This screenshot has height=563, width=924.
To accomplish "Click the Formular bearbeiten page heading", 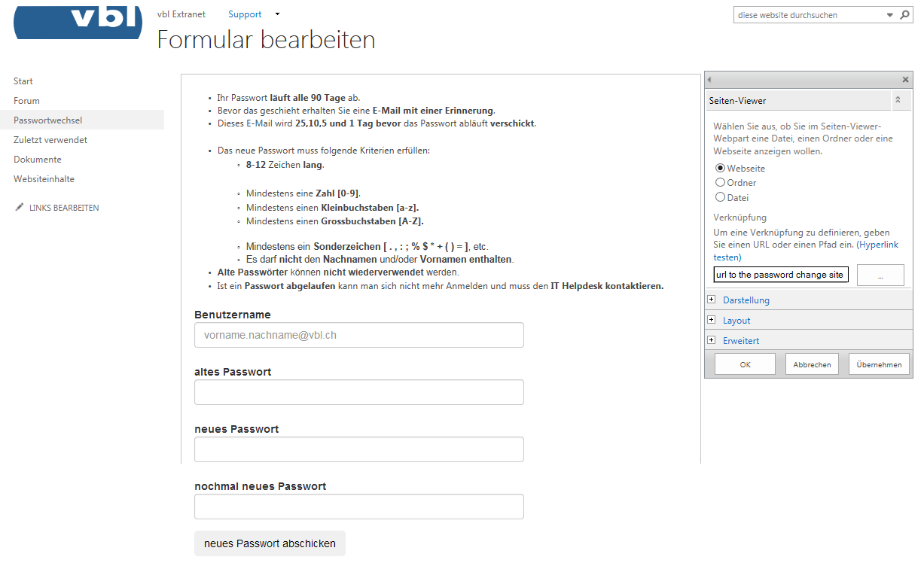I will pos(266,39).
